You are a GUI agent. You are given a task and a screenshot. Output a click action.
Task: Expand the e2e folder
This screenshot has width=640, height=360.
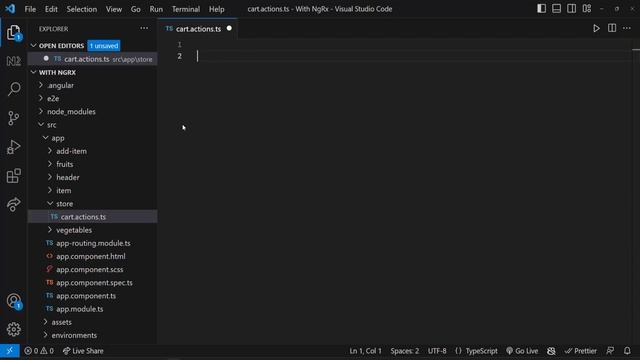point(53,98)
